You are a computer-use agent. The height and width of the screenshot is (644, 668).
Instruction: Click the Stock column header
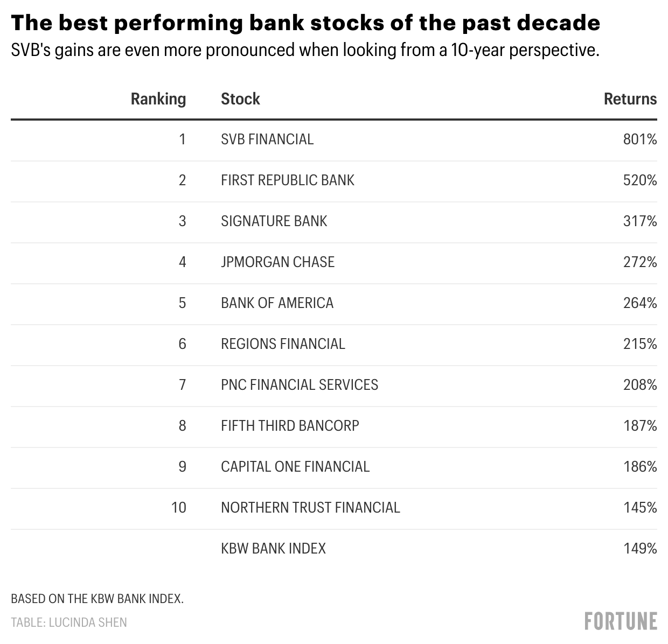tap(240, 99)
